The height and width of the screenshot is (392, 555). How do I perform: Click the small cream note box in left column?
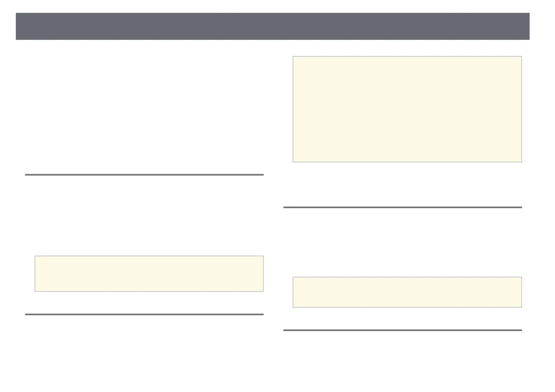pos(149,274)
